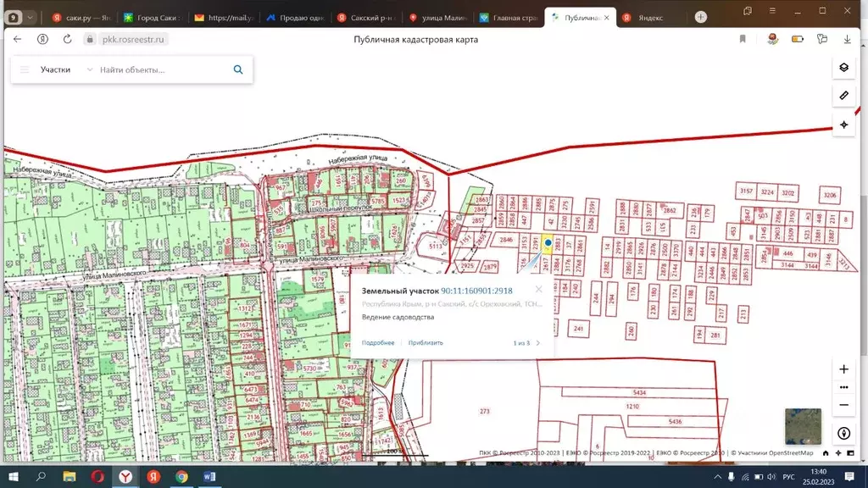Click the Приблизить link in popup
Image resolution: width=868 pixels, height=488 pixels.
click(426, 343)
